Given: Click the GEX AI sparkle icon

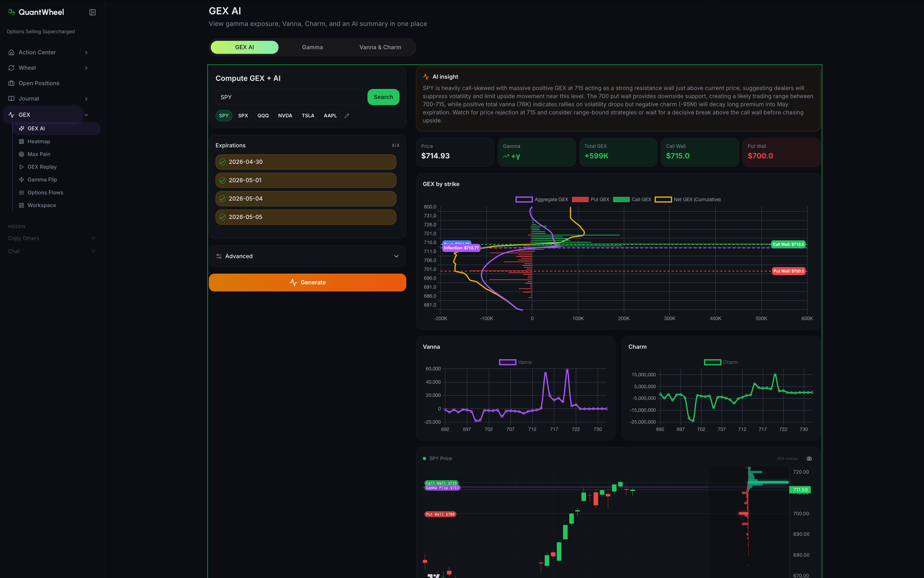Looking at the screenshot, I should pyautogui.click(x=21, y=128).
